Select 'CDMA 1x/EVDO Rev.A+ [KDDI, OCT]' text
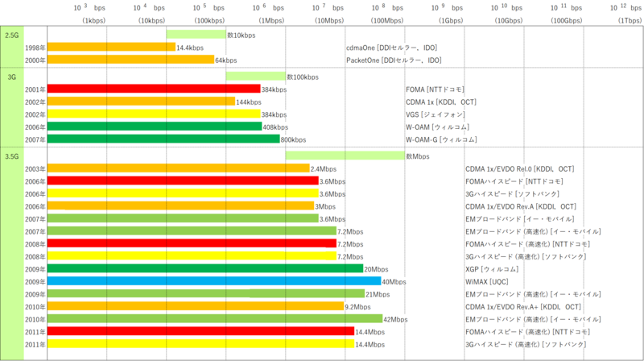This screenshot has height=361, width=644. (x=523, y=307)
